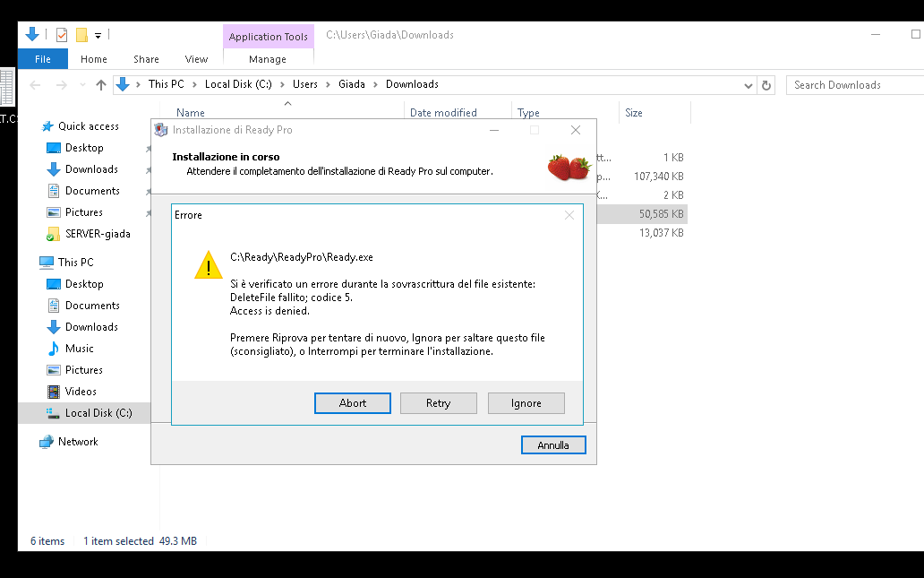Click the New folder quick access icon
This screenshot has height=578, width=924.
point(81,35)
